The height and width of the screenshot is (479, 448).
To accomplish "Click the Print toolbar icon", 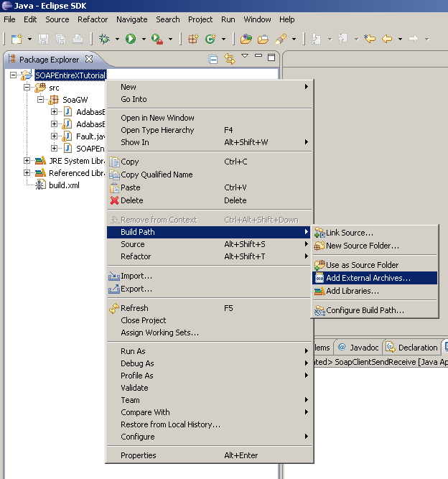I will click(78, 39).
